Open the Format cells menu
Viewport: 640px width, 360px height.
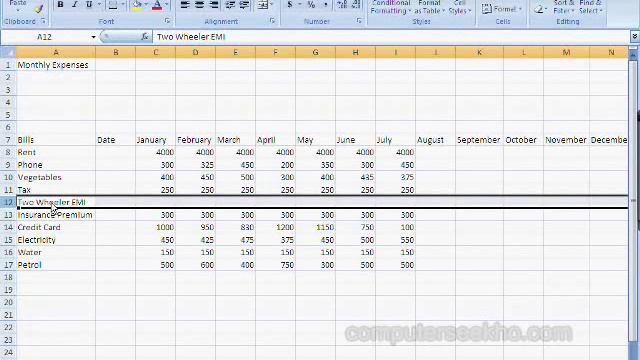click(x=502, y=9)
